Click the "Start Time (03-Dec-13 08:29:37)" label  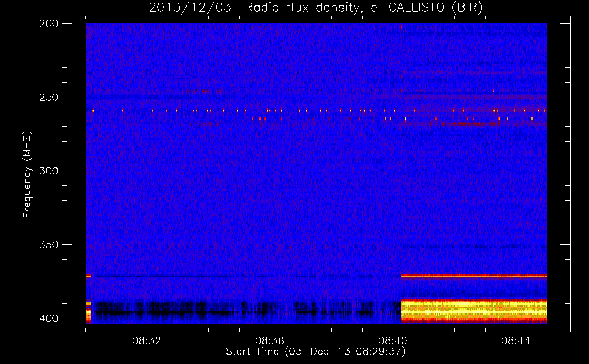(x=316, y=352)
